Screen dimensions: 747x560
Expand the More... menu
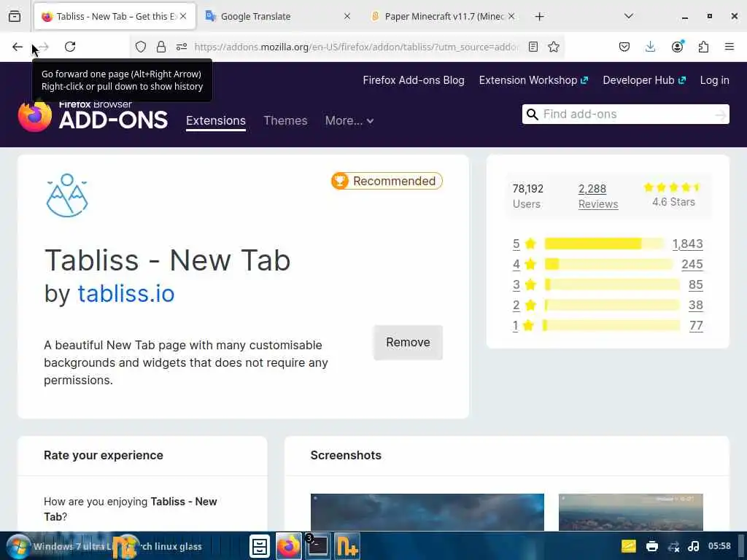[349, 120]
